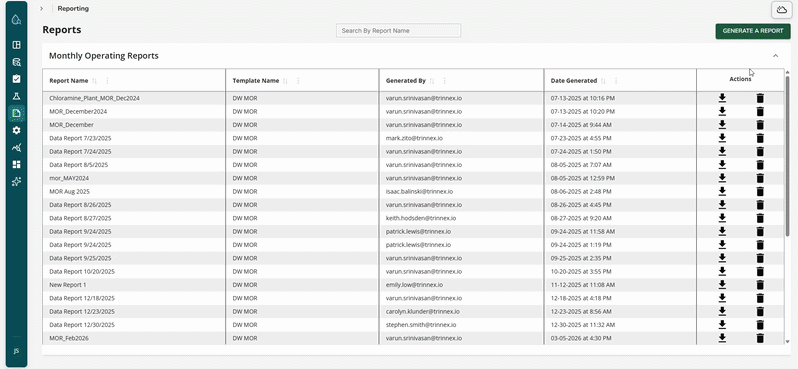Delete the New Report 1 row

pos(760,285)
